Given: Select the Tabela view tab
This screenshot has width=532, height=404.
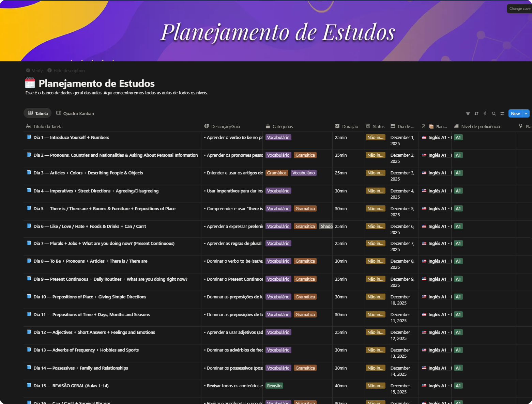Looking at the screenshot, I should (37, 113).
